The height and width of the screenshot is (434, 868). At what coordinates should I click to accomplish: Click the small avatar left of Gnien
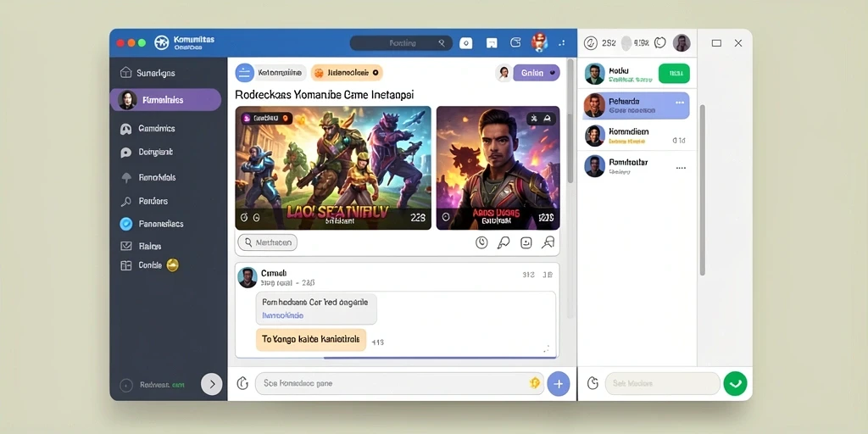coord(504,73)
